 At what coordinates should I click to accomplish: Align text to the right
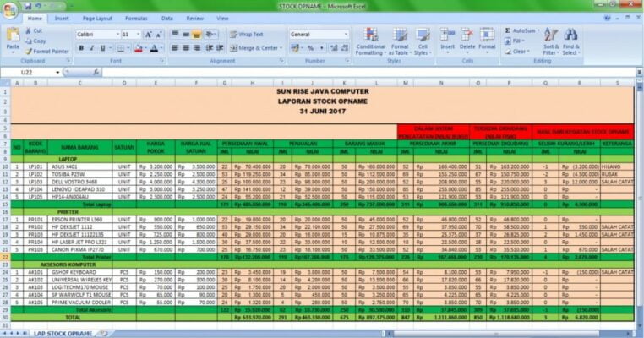(x=197, y=48)
